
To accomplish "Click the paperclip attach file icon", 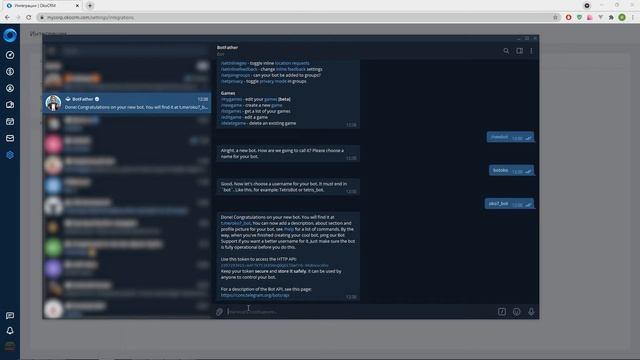I will point(219,312).
